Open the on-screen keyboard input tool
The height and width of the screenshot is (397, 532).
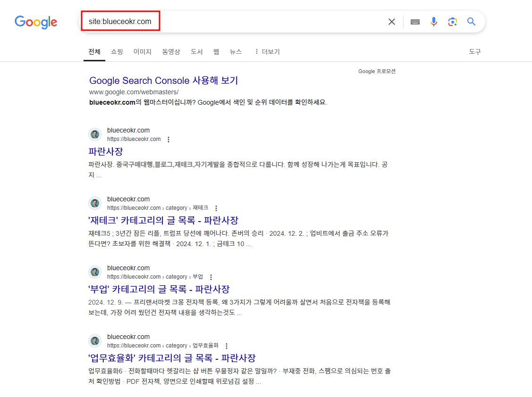[x=415, y=22]
